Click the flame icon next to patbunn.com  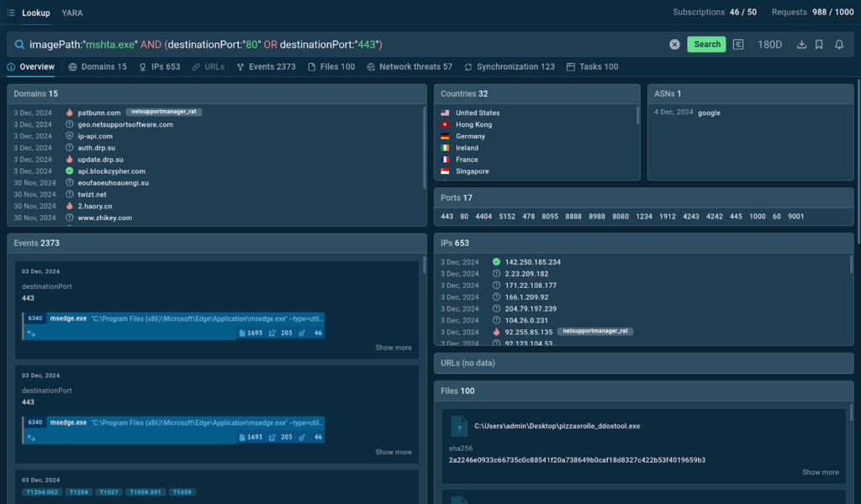click(x=70, y=113)
